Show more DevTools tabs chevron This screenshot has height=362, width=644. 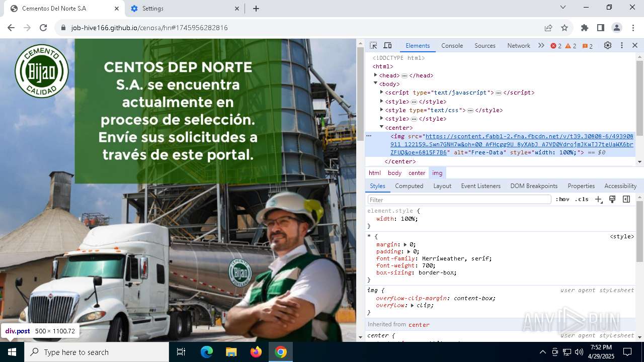click(541, 45)
